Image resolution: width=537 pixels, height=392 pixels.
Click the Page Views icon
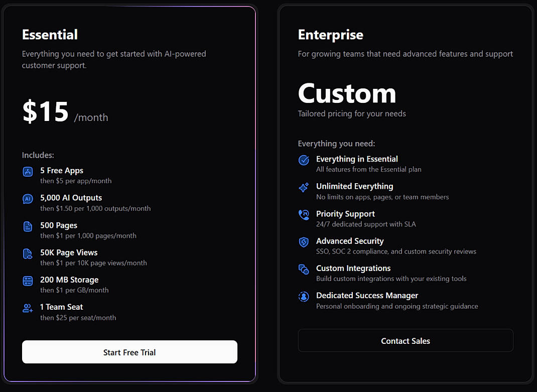(x=27, y=253)
